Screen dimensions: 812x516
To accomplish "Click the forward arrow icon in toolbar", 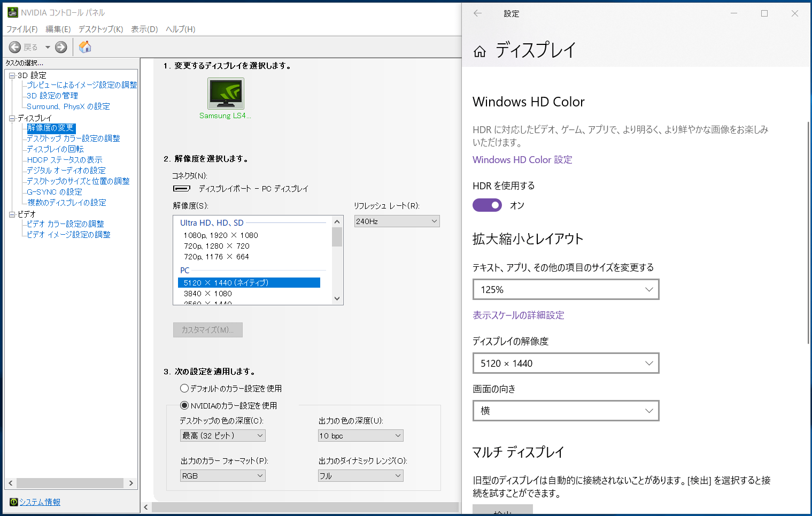I will (x=61, y=47).
